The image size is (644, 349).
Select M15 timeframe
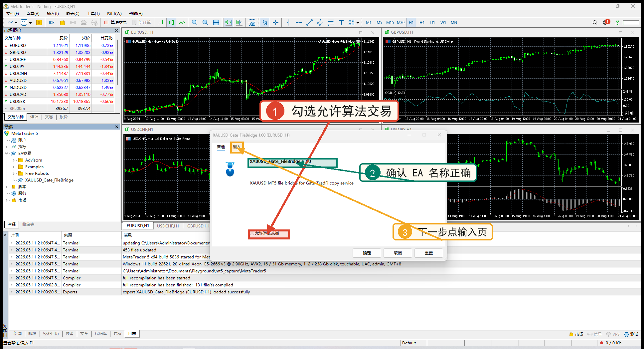[x=390, y=23]
